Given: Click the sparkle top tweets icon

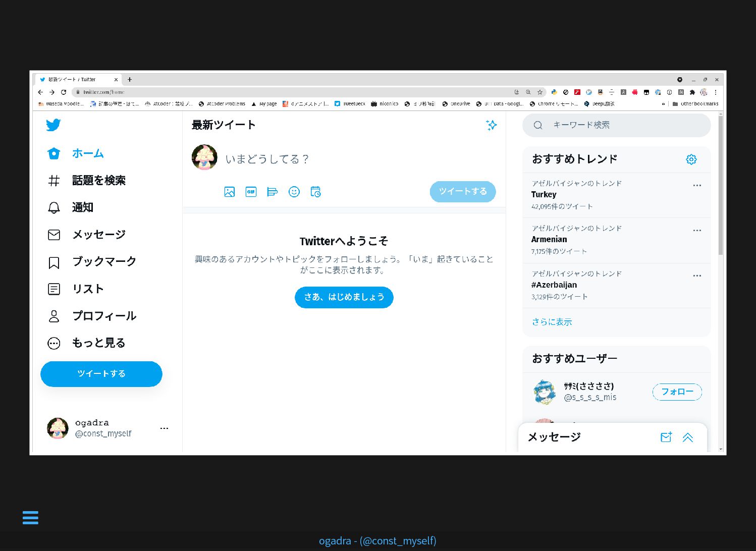Looking at the screenshot, I should [x=492, y=125].
